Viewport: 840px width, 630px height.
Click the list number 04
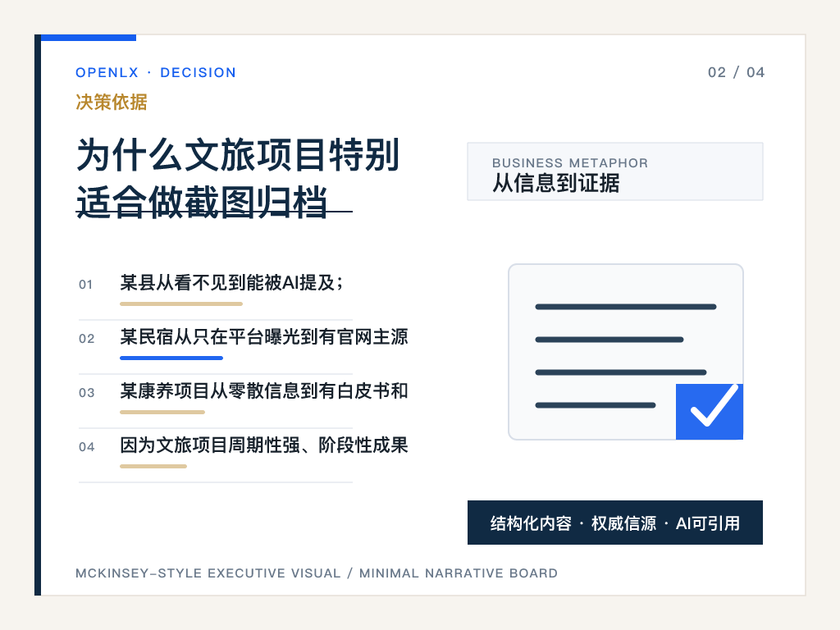coord(86,447)
